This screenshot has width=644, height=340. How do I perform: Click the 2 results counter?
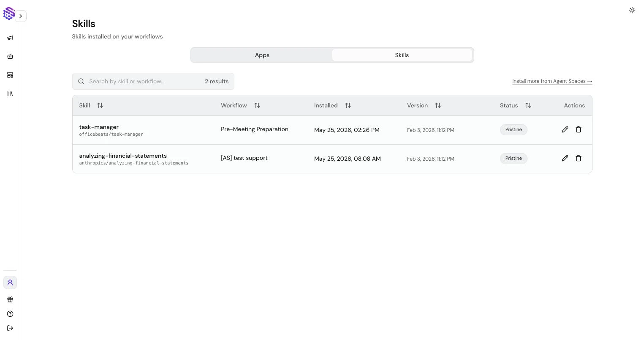(x=217, y=81)
